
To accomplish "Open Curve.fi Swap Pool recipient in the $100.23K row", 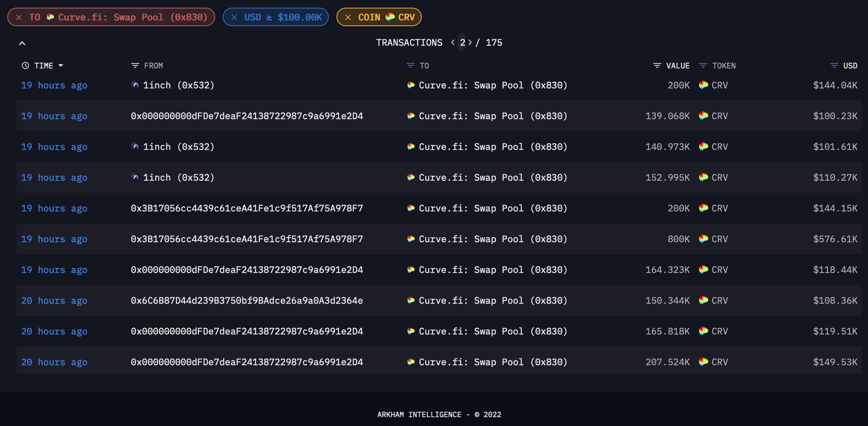I will pyautogui.click(x=493, y=116).
